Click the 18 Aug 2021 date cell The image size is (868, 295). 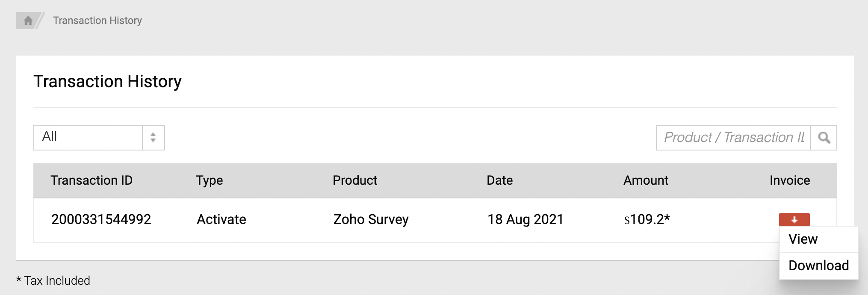click(525, 219)
